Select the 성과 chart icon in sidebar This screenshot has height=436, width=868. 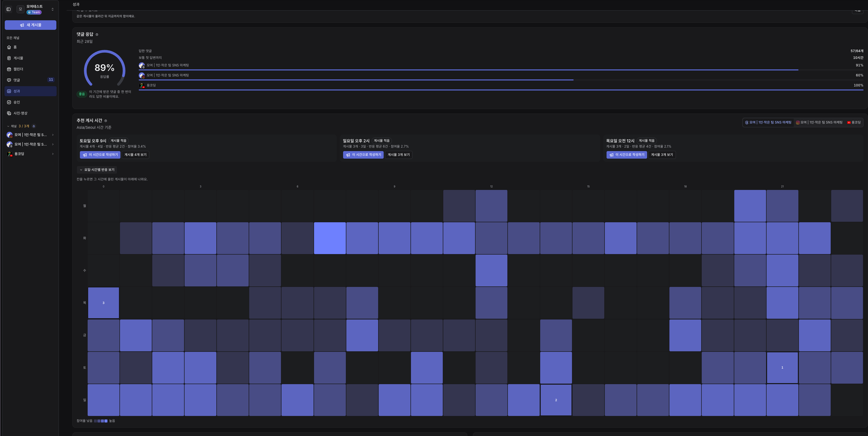point(9,91)
